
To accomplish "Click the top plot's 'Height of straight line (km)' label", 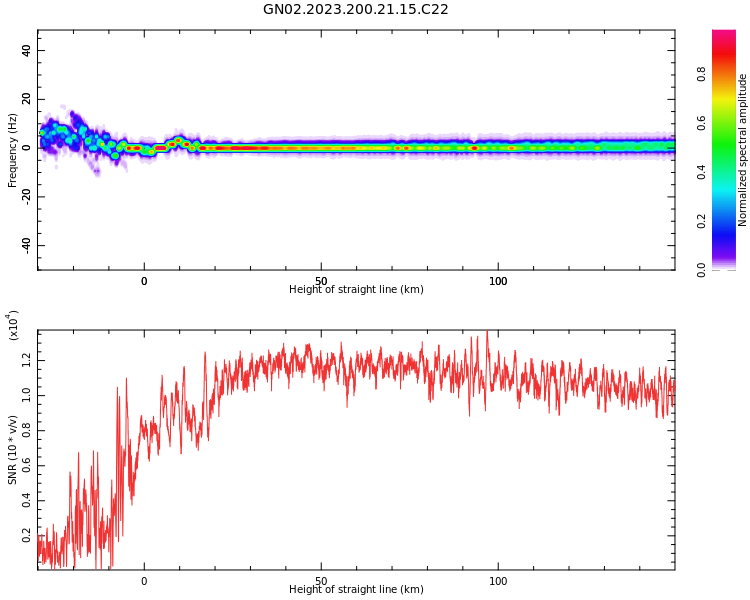I will [x=356, y=289].
